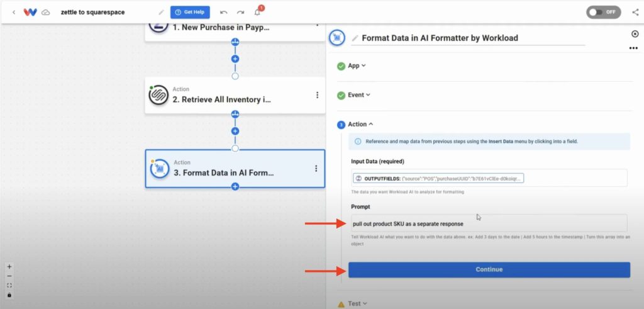Expand the App section

point(357,65)
